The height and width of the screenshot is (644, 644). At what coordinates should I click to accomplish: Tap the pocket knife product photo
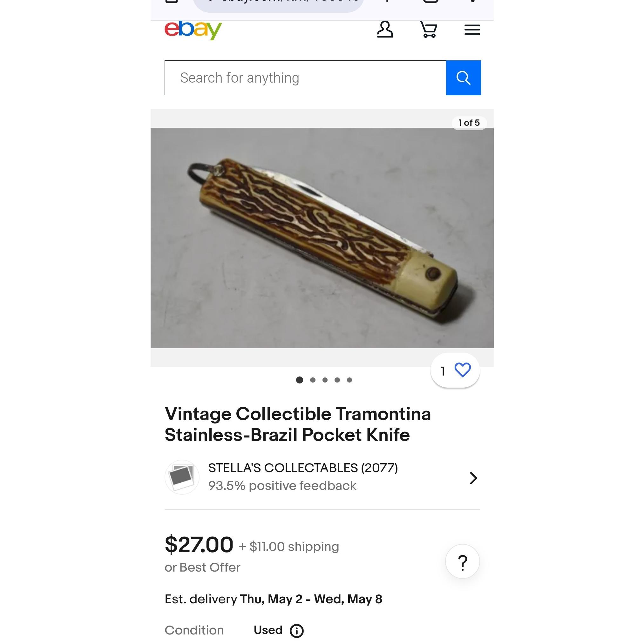click(x=322, y=238)
